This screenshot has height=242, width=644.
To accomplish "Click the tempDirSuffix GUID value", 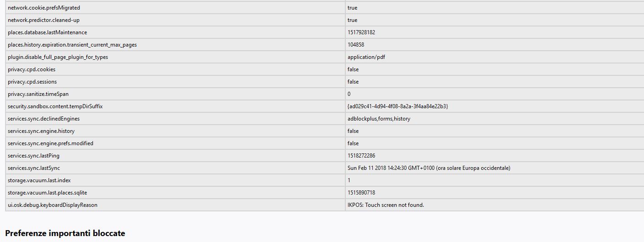I will tap(397, 106).
